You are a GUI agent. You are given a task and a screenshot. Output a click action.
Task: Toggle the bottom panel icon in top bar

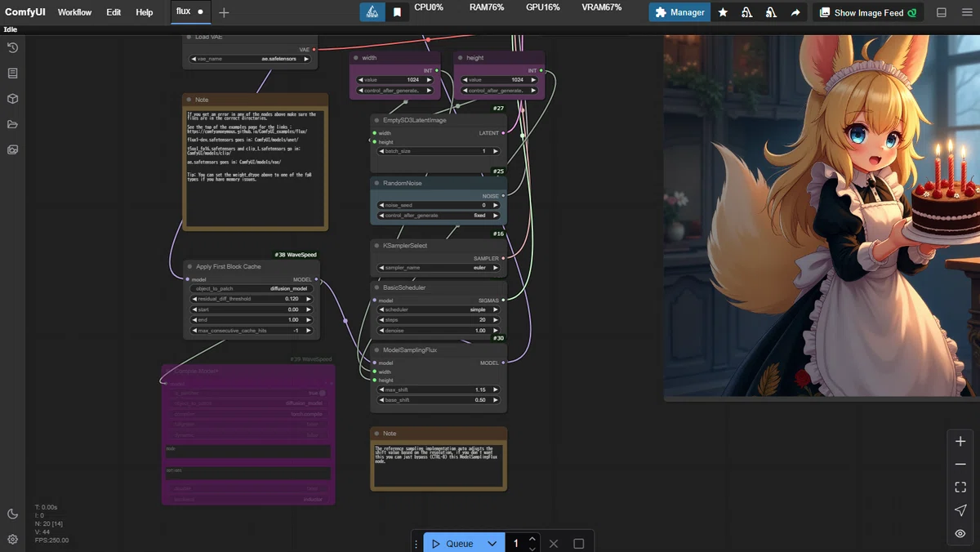(x=942, y=12)
